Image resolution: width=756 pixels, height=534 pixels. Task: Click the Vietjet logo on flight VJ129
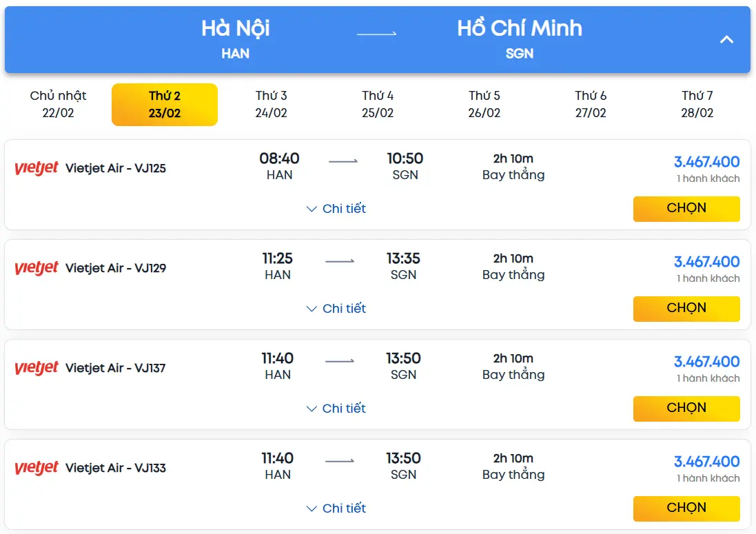(37, 268)
